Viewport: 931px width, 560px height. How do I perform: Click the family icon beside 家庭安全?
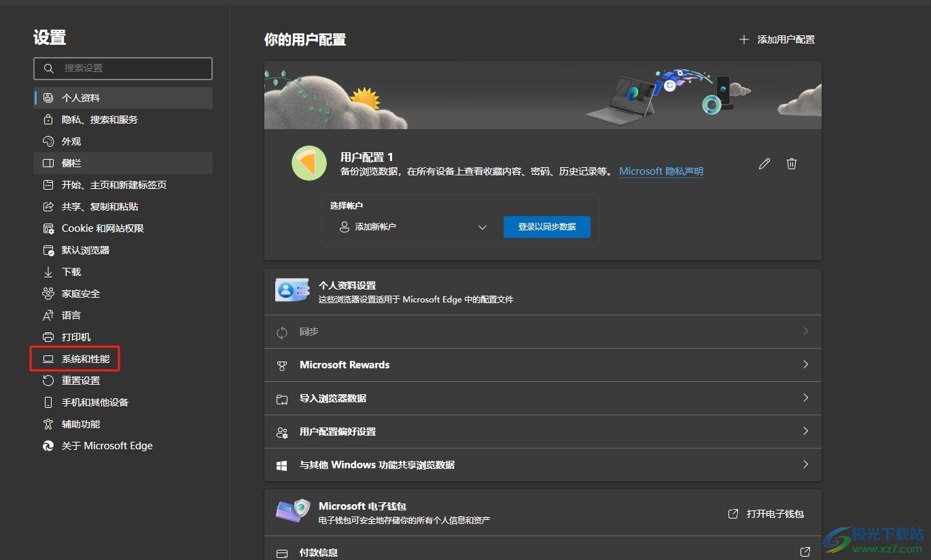[48, 294]
